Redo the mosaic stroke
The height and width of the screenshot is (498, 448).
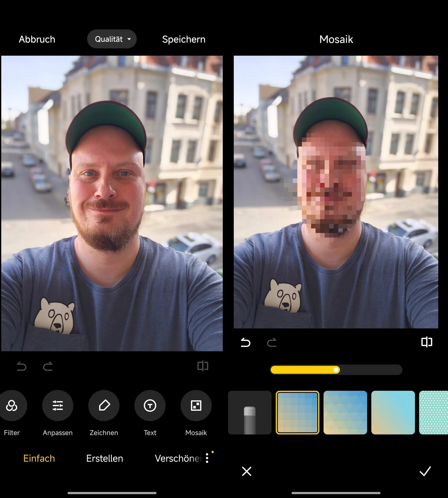click(272, 342)
